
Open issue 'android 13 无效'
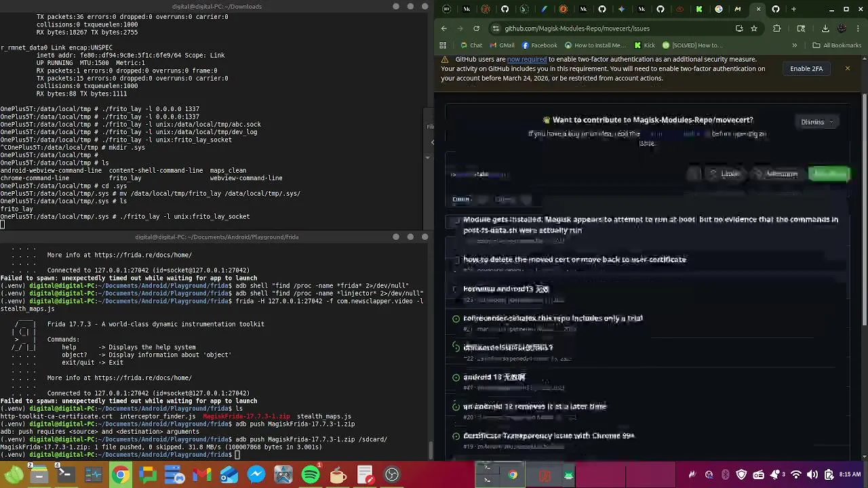point(494,377)
